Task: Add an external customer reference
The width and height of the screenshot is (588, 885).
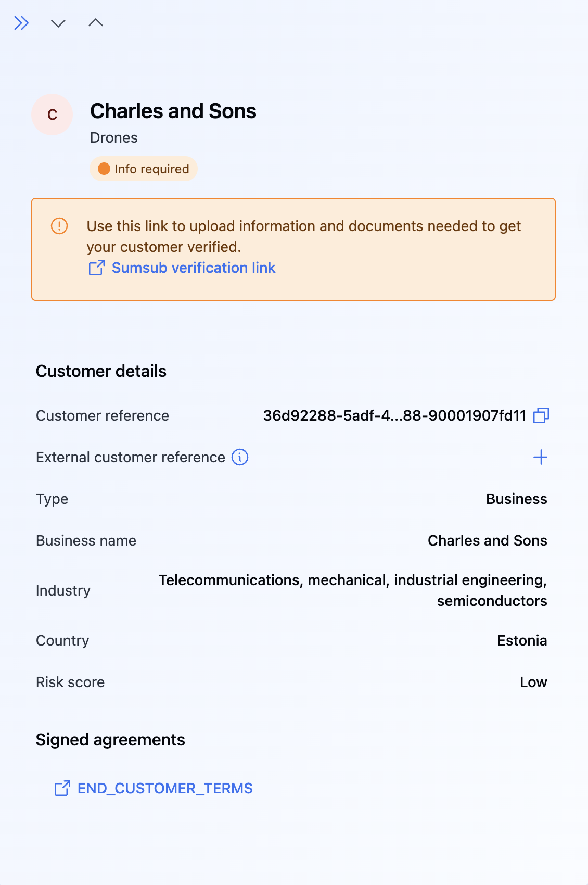Action: [541, 457]
